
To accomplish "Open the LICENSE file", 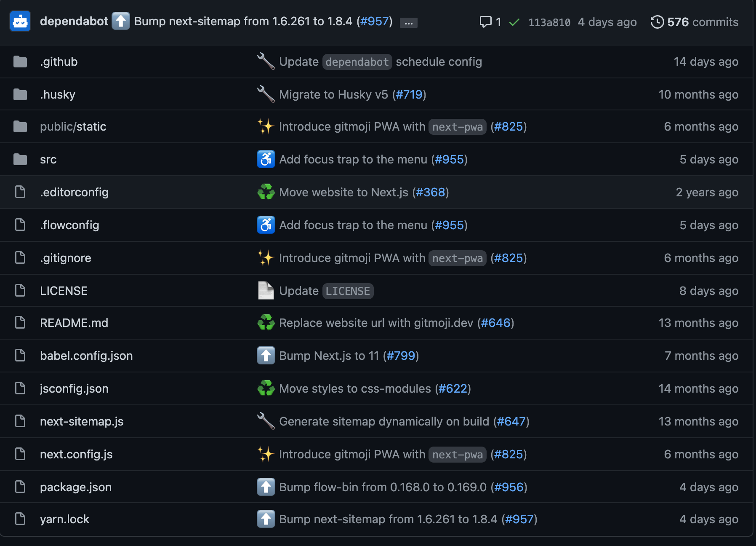I will click(64, 291).
